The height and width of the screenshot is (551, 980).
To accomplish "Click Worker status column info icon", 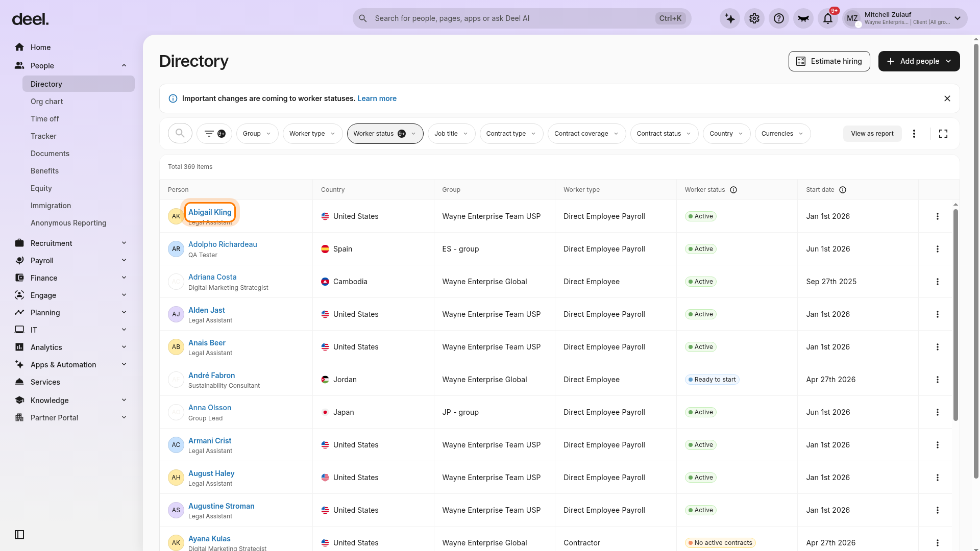I will 733,190.
